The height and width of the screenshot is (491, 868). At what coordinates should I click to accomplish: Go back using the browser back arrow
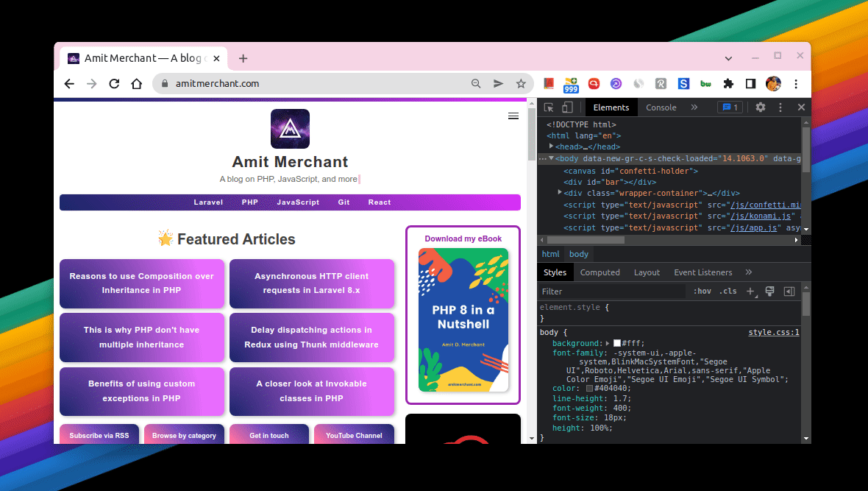[x=69, y=84]
